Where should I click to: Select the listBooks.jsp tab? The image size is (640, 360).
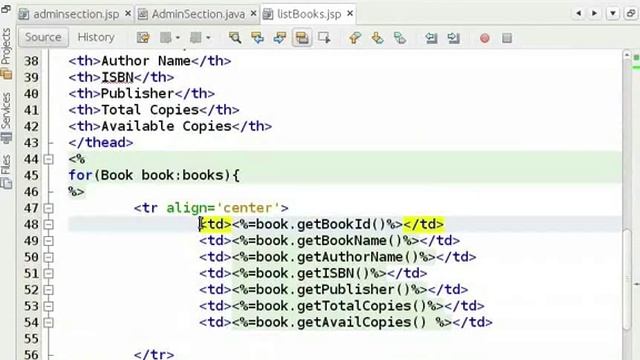[309, 14]
